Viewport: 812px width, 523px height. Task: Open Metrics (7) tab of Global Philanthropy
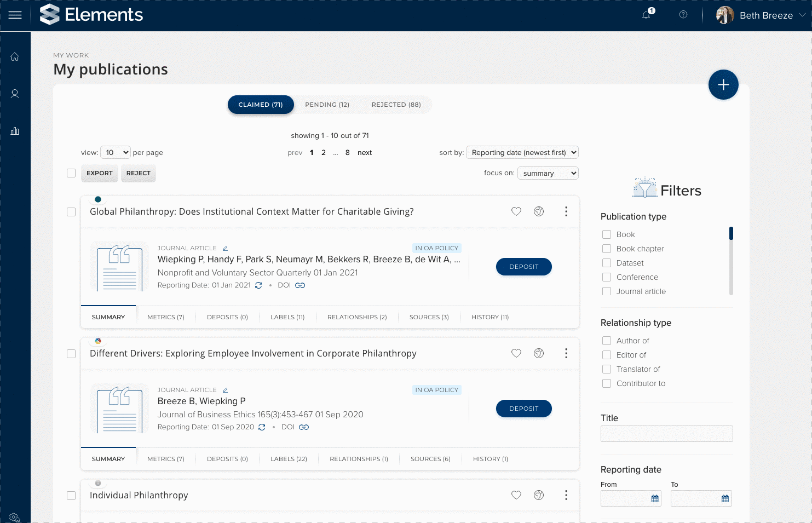tap(165, 317)
